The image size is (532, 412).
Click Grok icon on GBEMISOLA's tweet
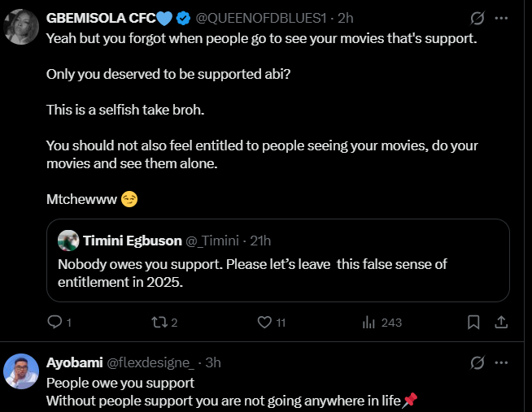[478, 18]
